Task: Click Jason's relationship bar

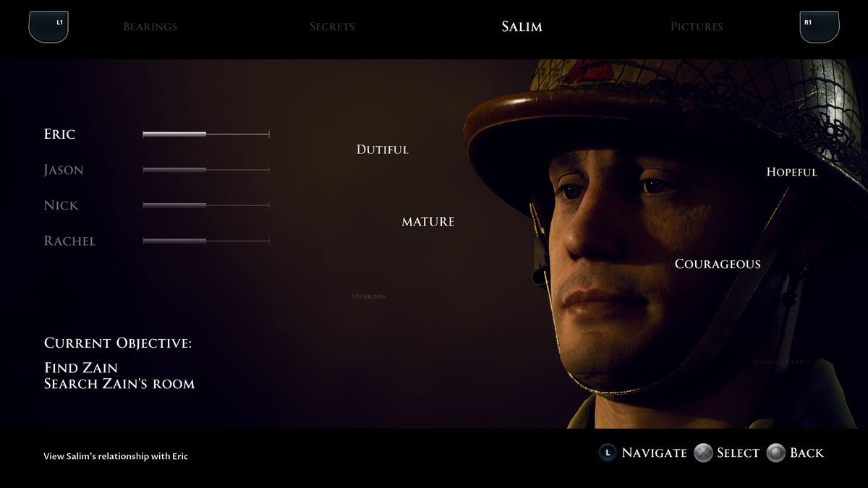Action: click(x=206, y=170)
